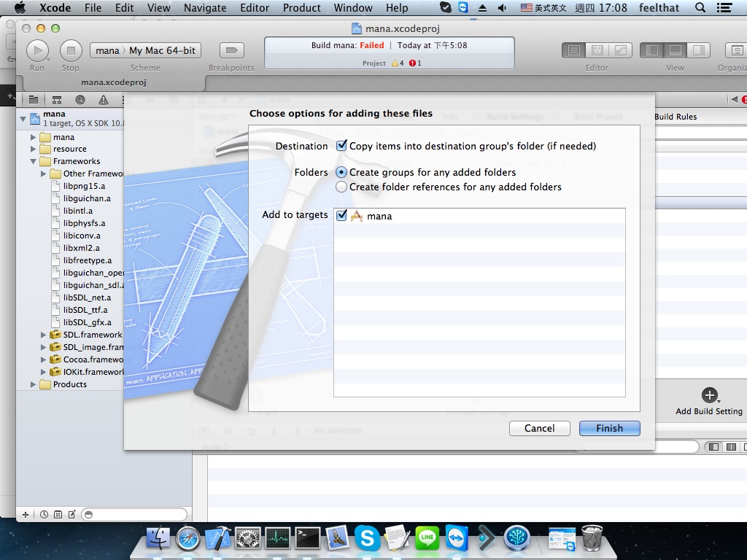Open Skype from the Dock
The height and width of the screenshot is (560, 747).
pyautogui.click(x=368, y=538)
